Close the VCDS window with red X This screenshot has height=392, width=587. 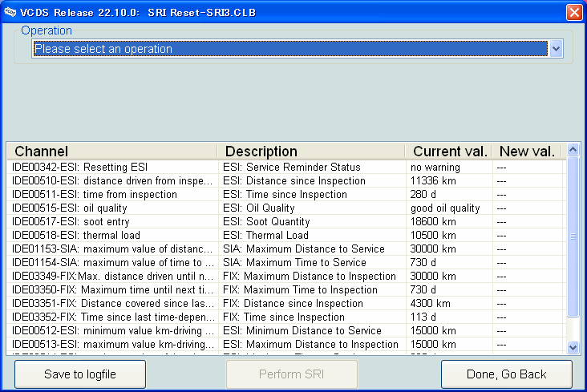(x=574, y=12)
